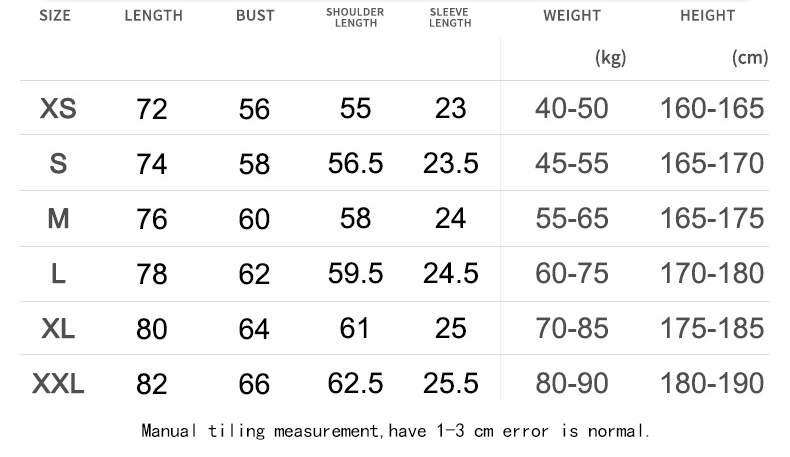Select the WEIGHT column header

pyautogui.click(x=572, y=16)
